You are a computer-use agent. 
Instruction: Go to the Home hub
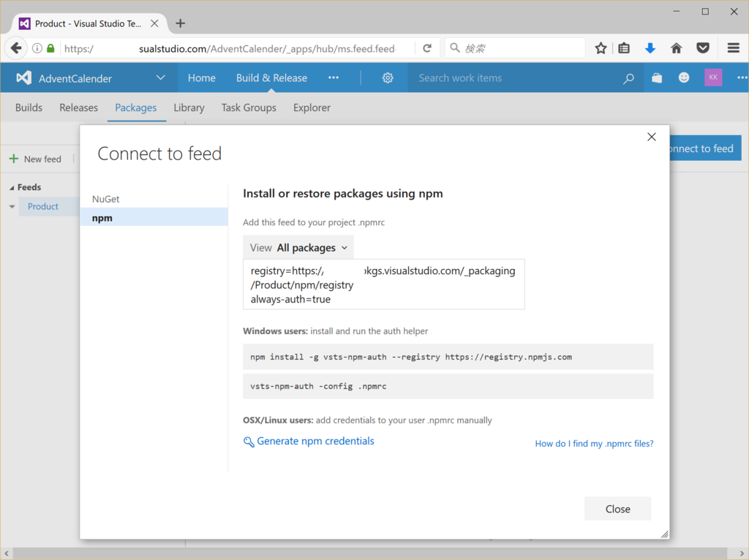pos(202,77)
